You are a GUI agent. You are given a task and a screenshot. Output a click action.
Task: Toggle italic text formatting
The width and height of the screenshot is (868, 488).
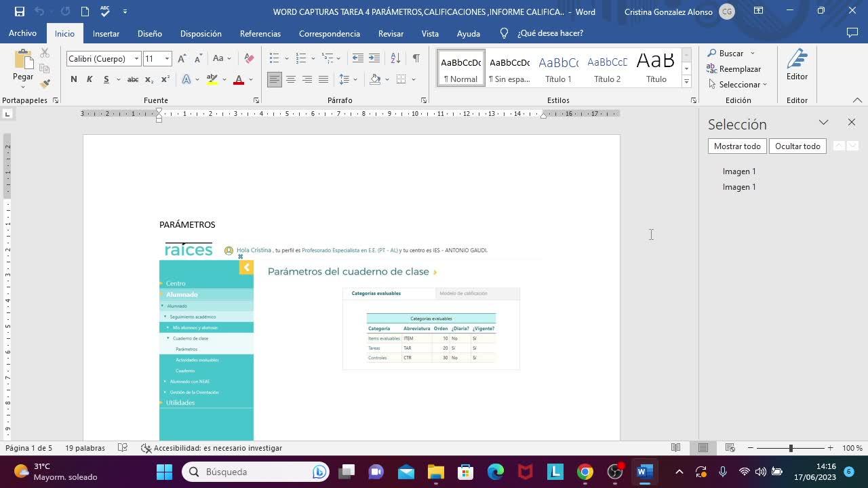[x=90, y=79]
